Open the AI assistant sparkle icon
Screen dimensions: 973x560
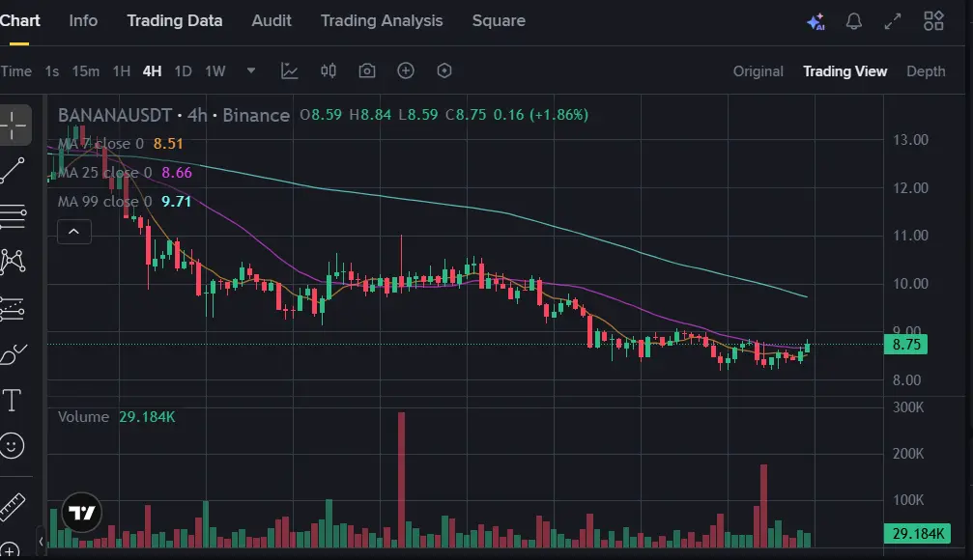click(x=815, y=21)
